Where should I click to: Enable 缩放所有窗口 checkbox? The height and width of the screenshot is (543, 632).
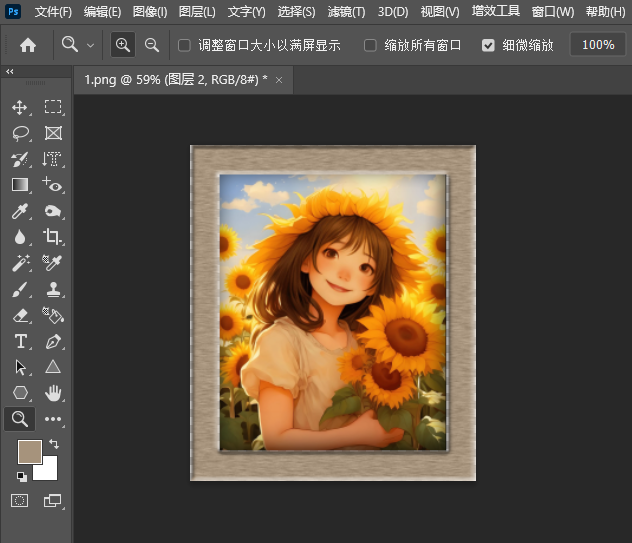pos(370,45)
